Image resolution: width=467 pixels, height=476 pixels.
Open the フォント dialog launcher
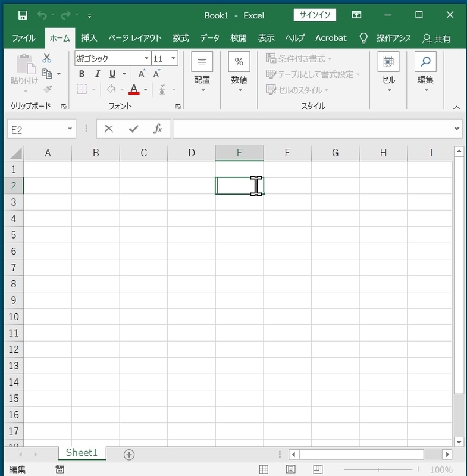point(178,107)
